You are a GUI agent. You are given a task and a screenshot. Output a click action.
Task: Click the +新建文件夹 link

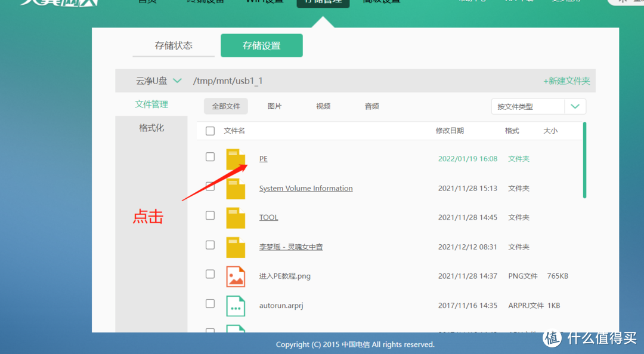[x=566, y=79]
